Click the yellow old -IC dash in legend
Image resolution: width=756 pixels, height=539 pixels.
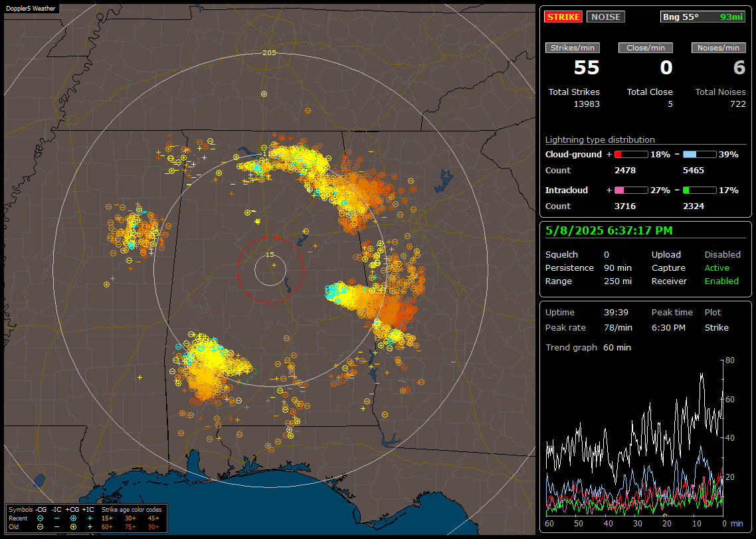coord(57,527)
